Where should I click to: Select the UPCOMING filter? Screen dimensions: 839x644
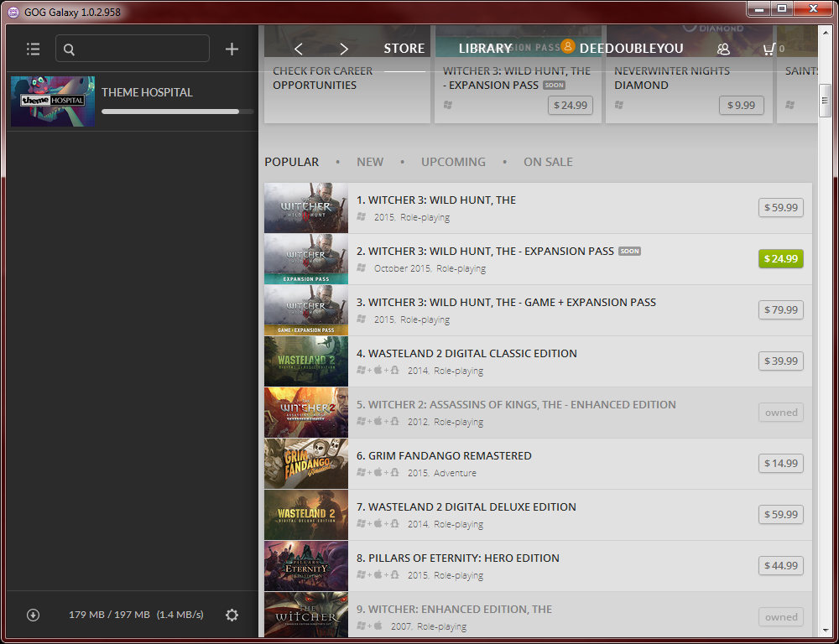(x=453, y=162)
